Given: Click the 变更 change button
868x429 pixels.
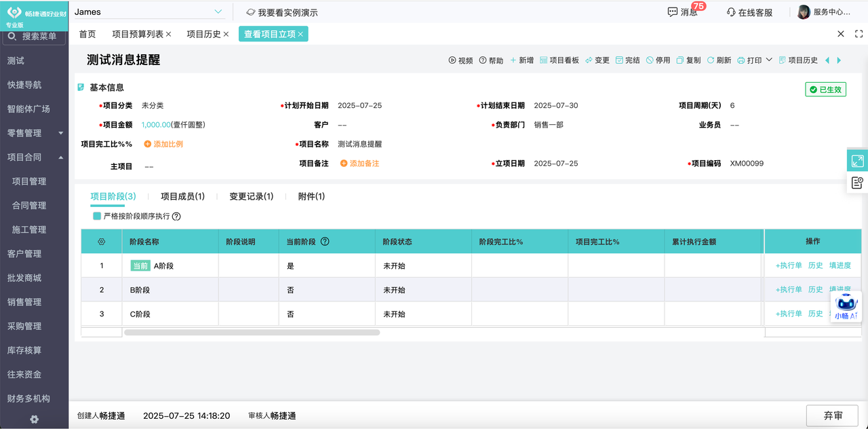Looking at the screenshot, I should click(597, 60).
